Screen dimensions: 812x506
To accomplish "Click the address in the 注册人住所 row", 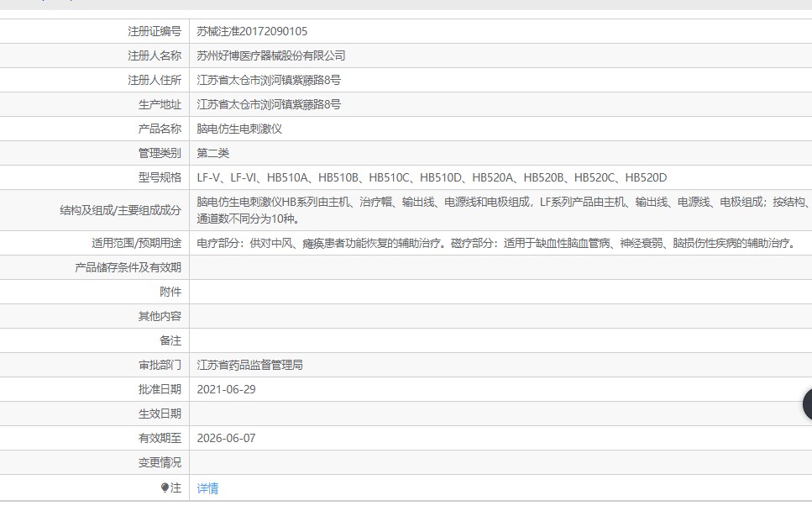I will click(x=269, y=81).
